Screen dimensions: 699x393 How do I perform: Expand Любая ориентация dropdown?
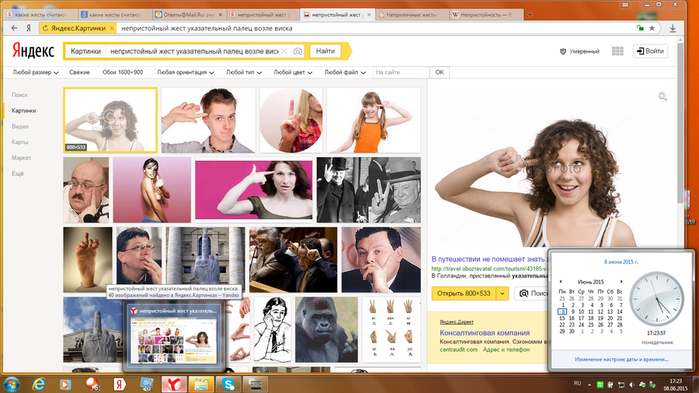point(185,72)
